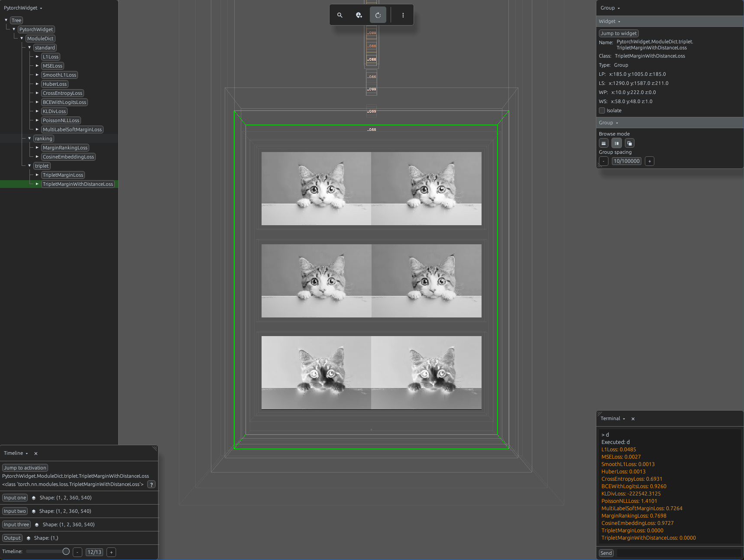Expand the MSELoss tree node
The width and height of the screenshot is (744, 560).
click(x=37, y=66)
